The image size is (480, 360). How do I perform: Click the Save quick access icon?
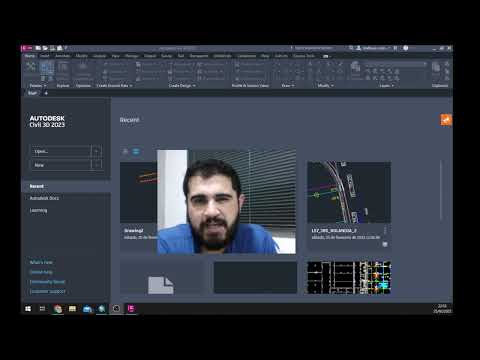52,48
